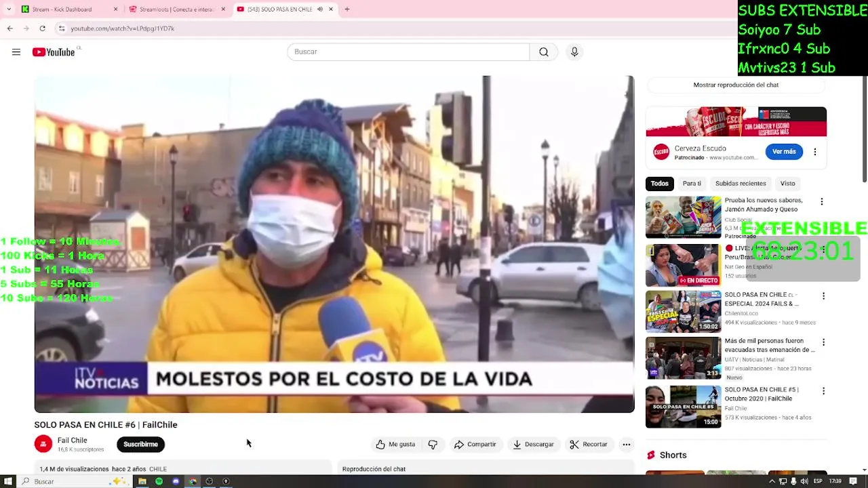The width and height of the screenshot is (868, 488).
Task: Open SOLO PASA EN CHILE #5 thumbnail
Action: coord(683,407)
